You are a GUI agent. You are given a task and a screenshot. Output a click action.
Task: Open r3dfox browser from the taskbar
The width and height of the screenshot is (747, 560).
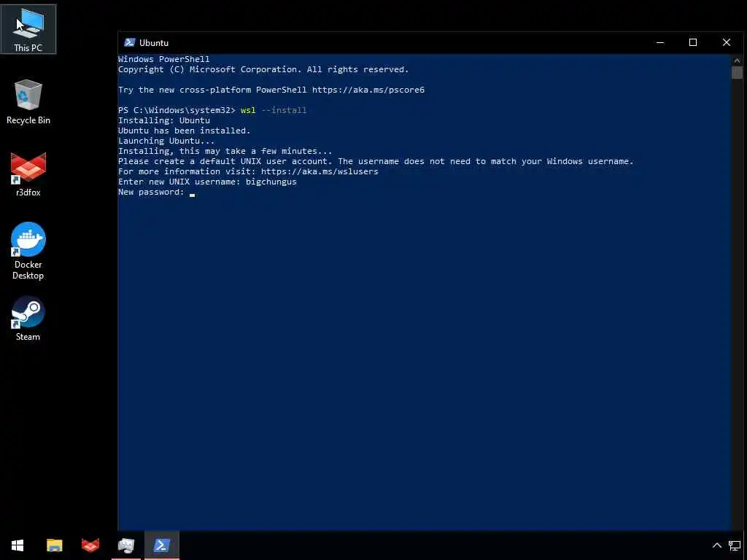[x=90, y=545]
